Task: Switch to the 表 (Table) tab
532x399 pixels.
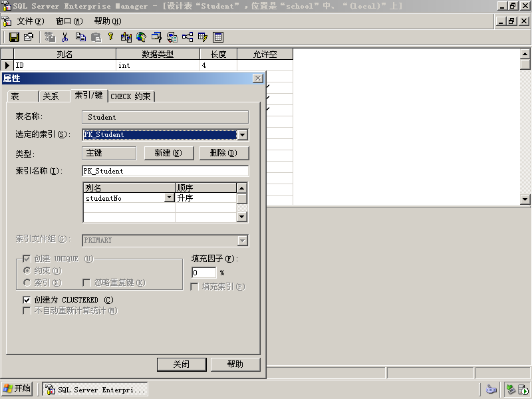Action: point(23,96)
